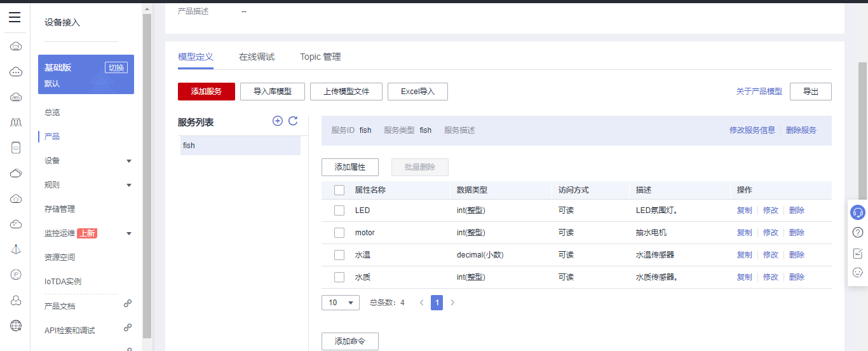Switch to the 在线调试 tab
868x351 pixels.
point(257,57)
